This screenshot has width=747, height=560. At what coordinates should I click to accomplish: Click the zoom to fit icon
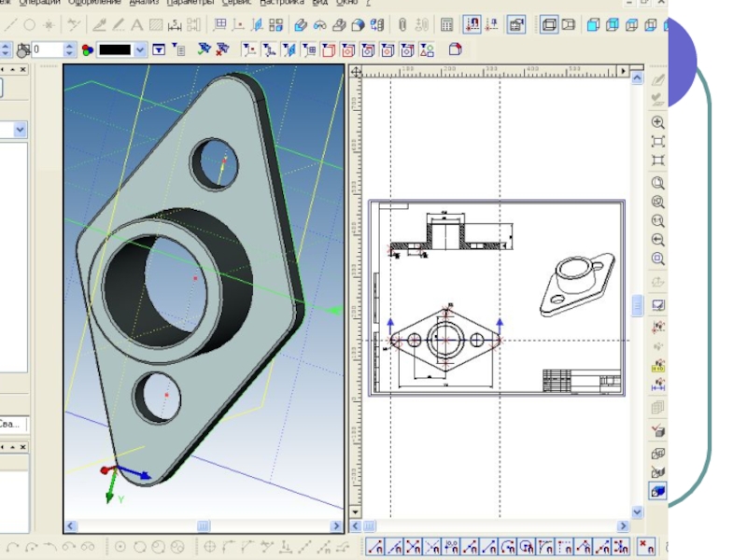(x=658, y=142)
